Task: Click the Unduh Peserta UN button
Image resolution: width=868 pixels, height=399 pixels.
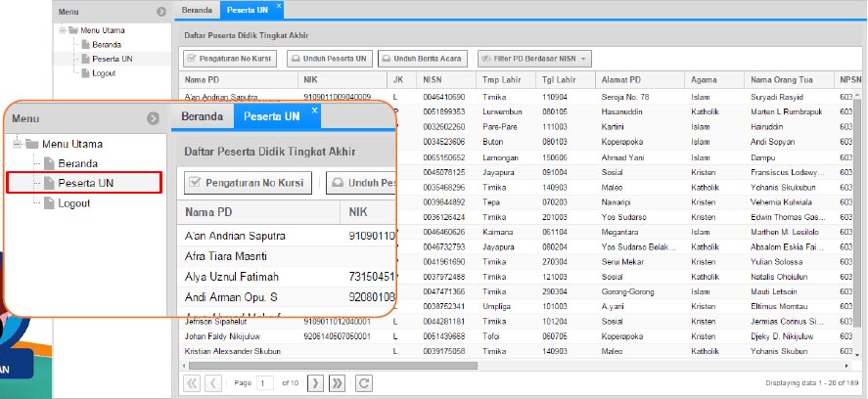Action: point(330,59)
